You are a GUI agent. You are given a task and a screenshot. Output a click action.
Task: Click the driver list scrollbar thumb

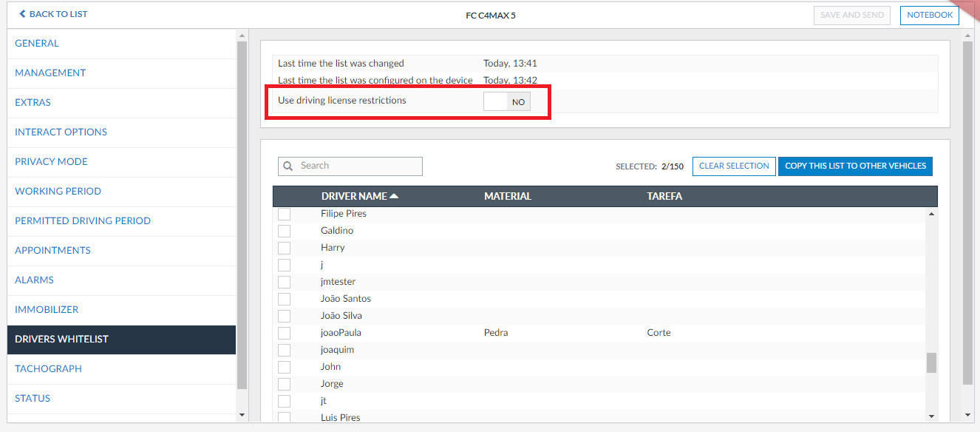tap(931, 362)
